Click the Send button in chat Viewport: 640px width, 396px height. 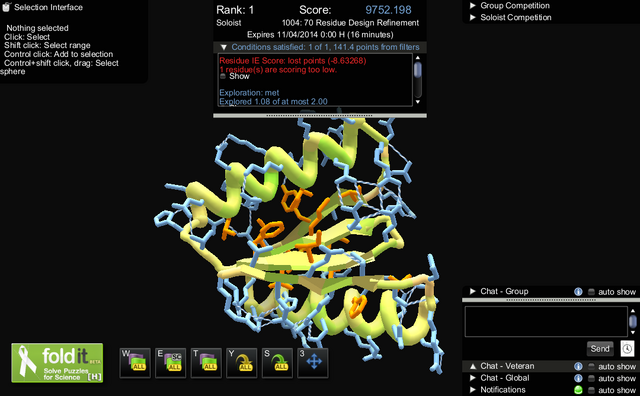(x=600, y=349)
